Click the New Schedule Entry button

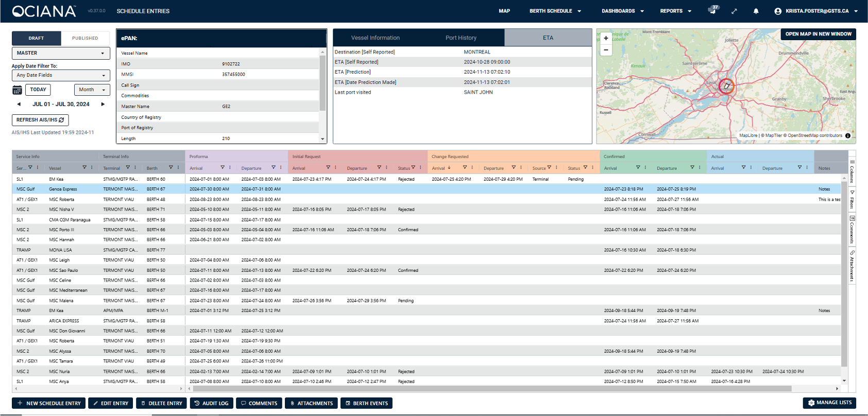click(x=49, y=403)
